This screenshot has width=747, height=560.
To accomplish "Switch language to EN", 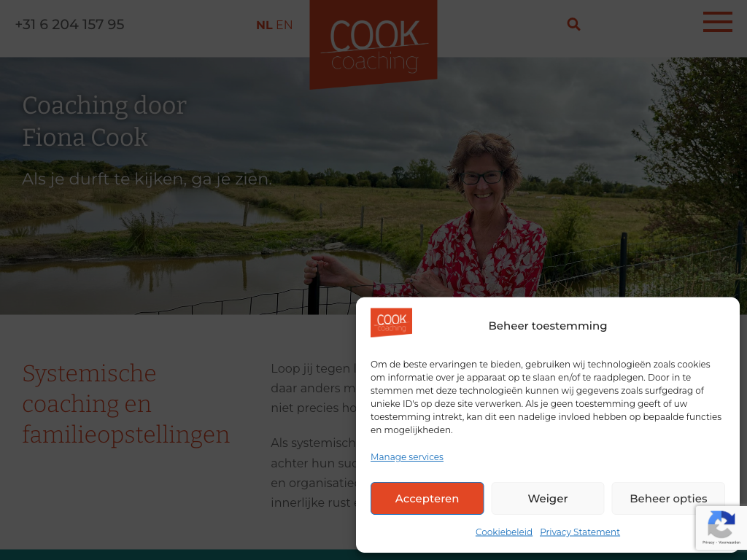I will [285, 25].
